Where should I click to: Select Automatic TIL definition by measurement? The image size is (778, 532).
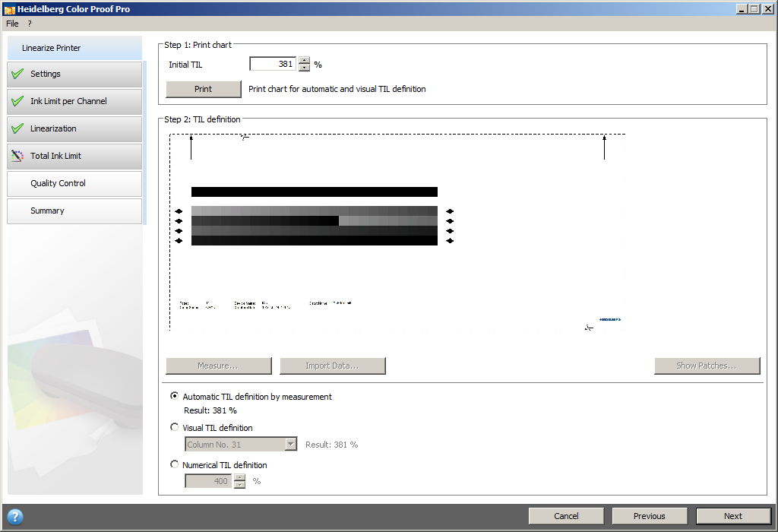(174, 396)
